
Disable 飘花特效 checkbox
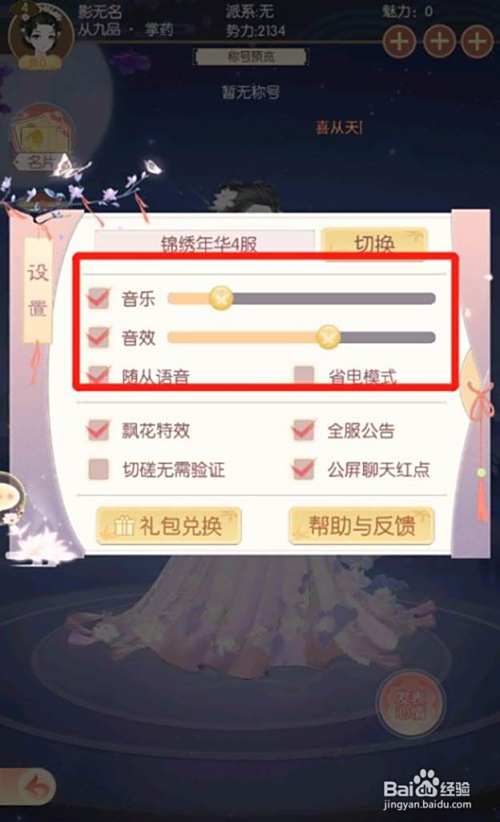tap(98, 430)
